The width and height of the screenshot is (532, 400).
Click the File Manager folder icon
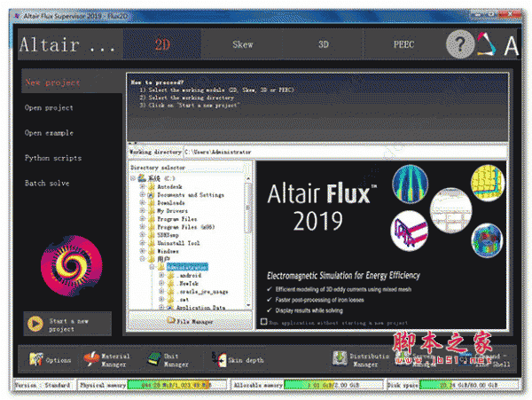point(170,320)
